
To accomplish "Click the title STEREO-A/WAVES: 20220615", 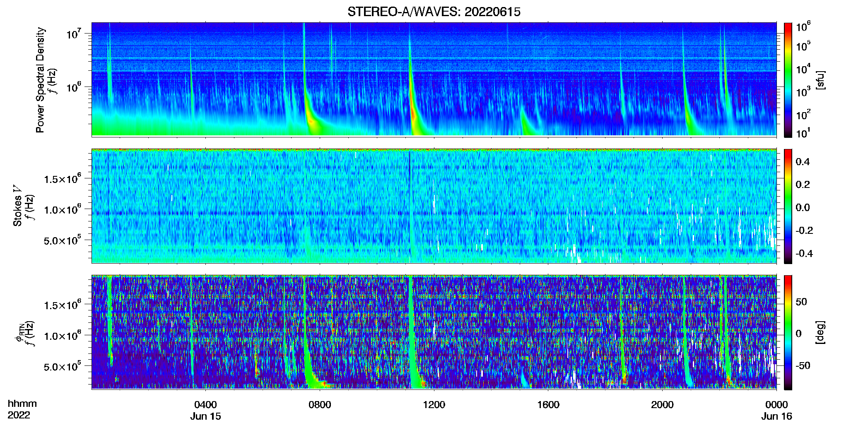I will pos(434,12).
